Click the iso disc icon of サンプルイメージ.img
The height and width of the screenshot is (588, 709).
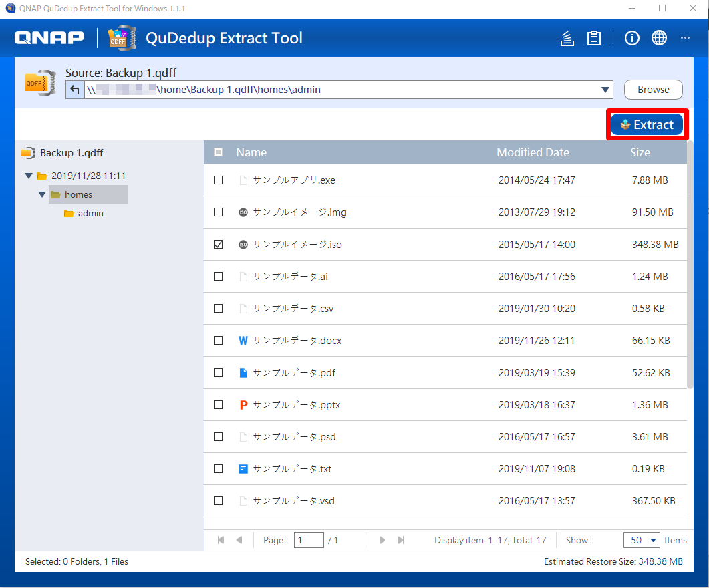pos(243,212)
